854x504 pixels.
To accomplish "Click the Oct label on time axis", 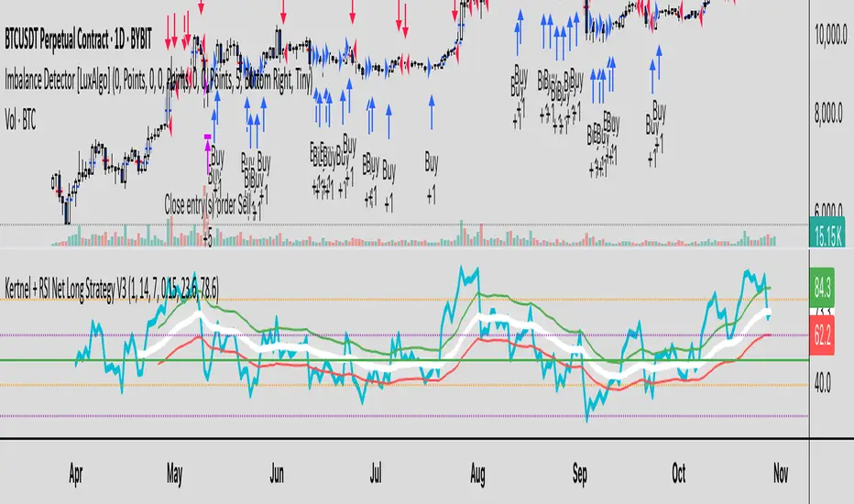I will click(679, 474).
